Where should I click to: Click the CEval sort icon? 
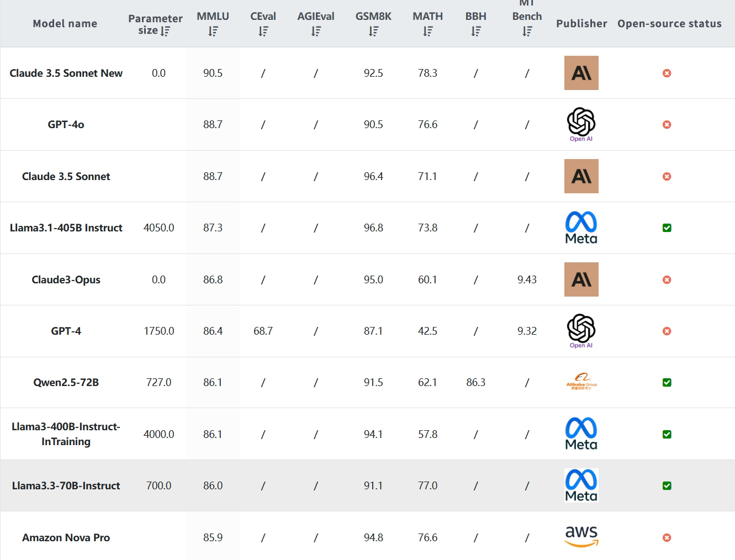[263, 31]
